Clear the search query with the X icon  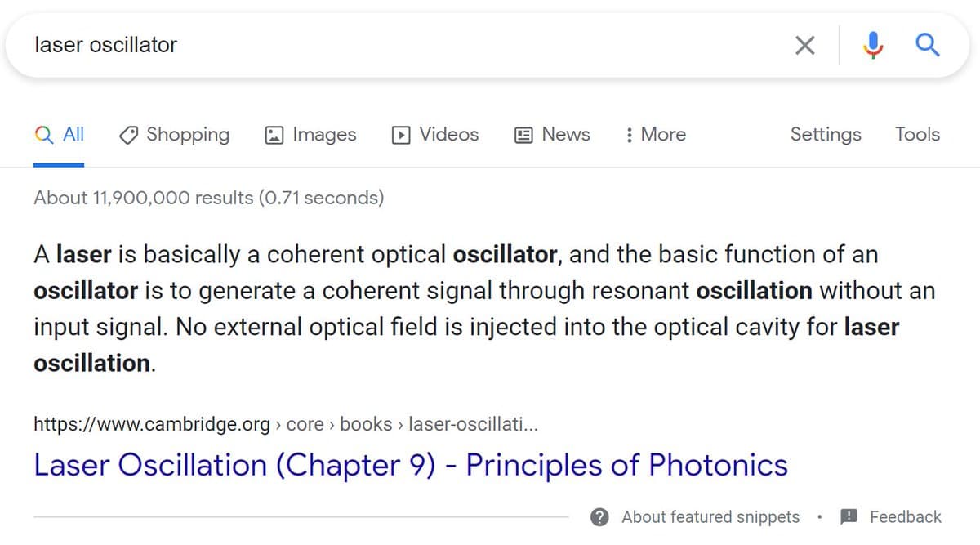(804, 45)
